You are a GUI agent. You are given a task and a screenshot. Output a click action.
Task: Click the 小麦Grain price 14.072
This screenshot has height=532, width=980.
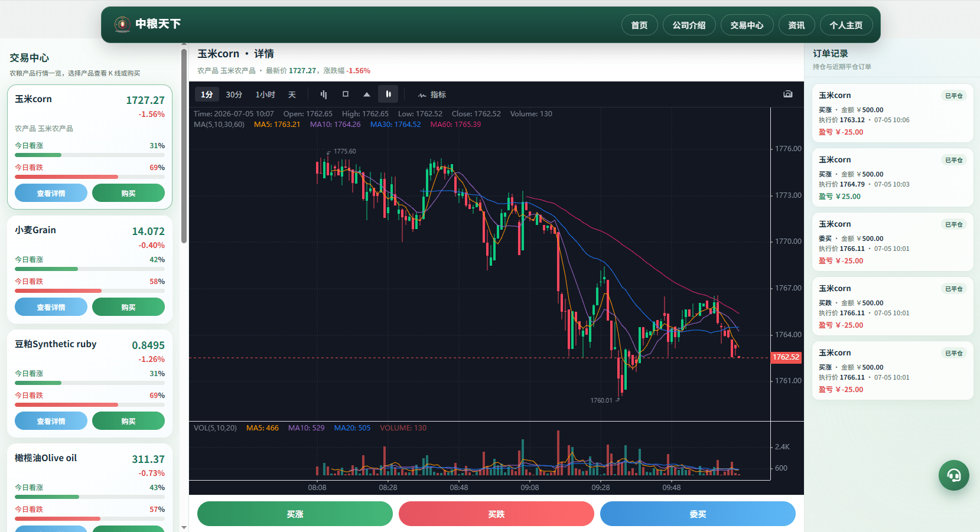pyautogui.click(x=148, y=231)
